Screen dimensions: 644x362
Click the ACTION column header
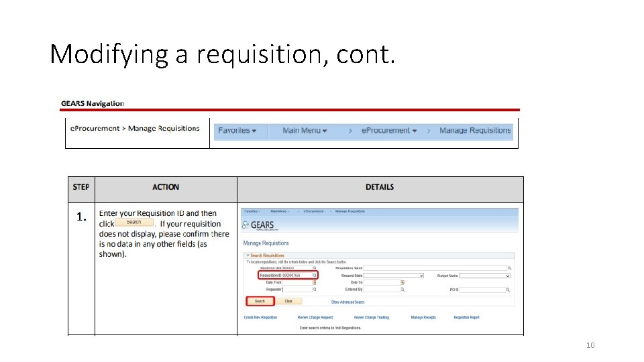[x=166, y=187]
